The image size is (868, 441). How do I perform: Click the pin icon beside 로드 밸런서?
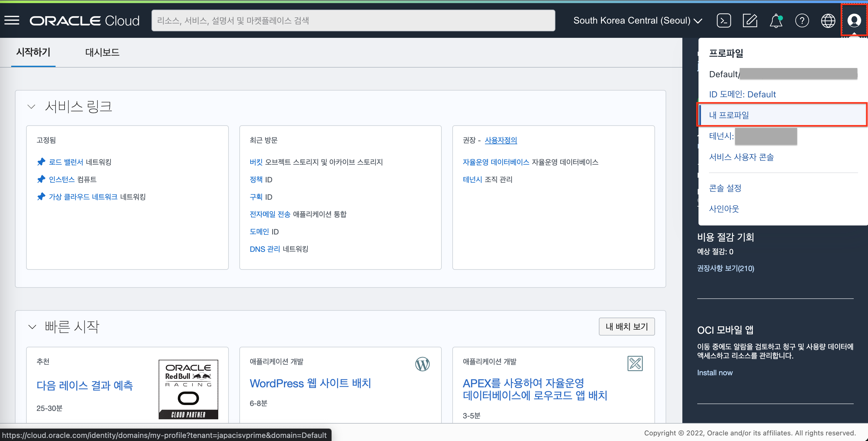tap(41, 162)
